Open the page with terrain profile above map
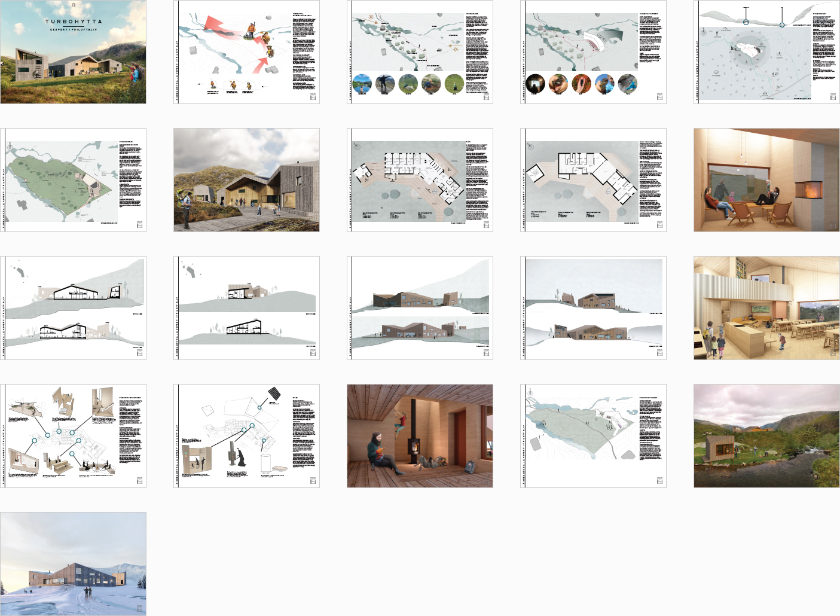Viewport: 840px width, 616px height. [x=766, y=52]
